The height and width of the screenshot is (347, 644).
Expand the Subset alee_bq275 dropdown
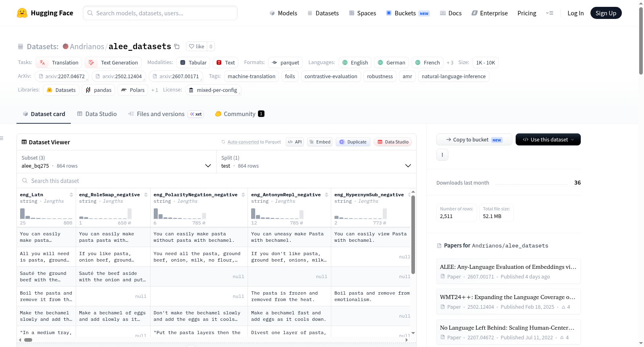pos(116,162)
